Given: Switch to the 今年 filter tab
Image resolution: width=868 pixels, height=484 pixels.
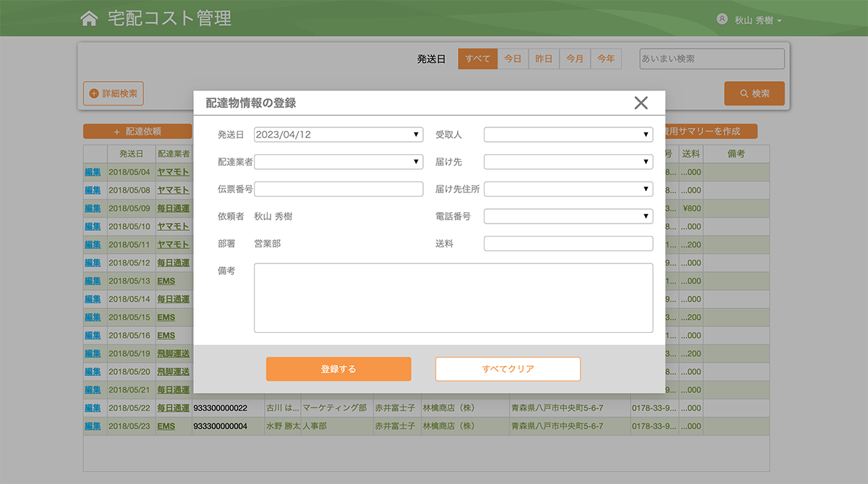Looking at the screenshot, I should [605, 59].
